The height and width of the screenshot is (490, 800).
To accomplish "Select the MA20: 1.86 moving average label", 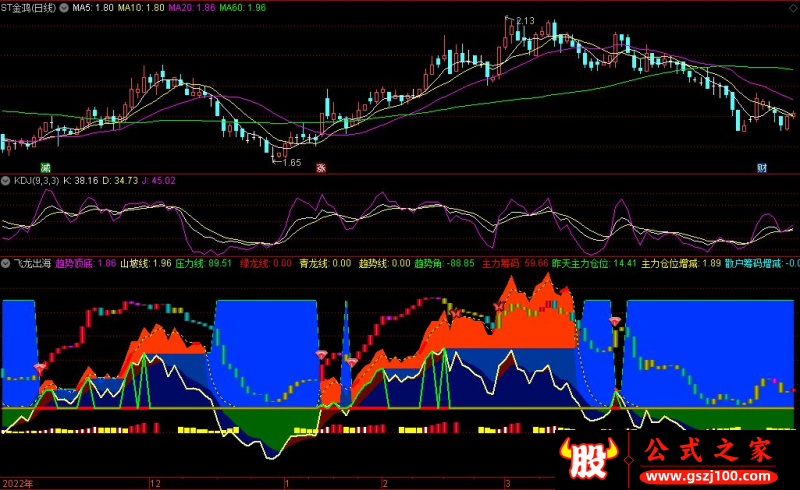I will 192,8.
